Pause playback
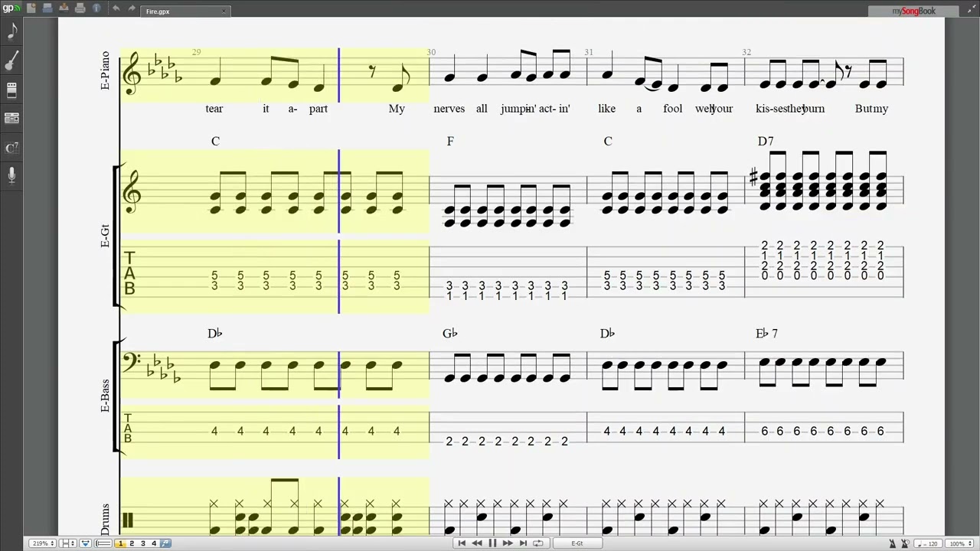Image resolution: width=980 pixels, height=551 pixels. pos(492,543)
